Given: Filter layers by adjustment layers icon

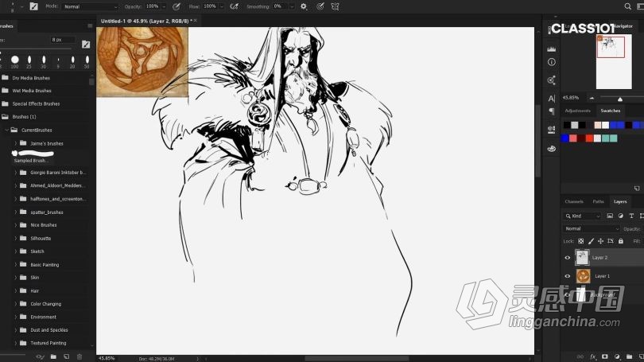Looking at the screenshot, I should (x=621, y=216).
